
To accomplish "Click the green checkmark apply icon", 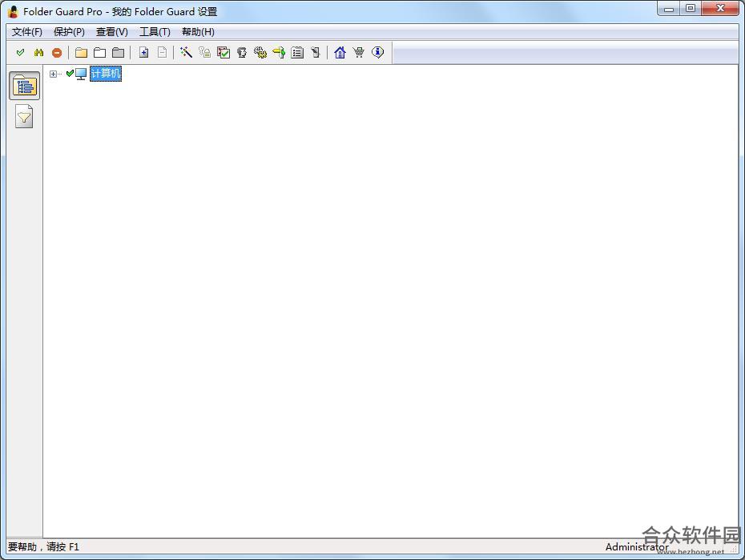I will (20, 52).
